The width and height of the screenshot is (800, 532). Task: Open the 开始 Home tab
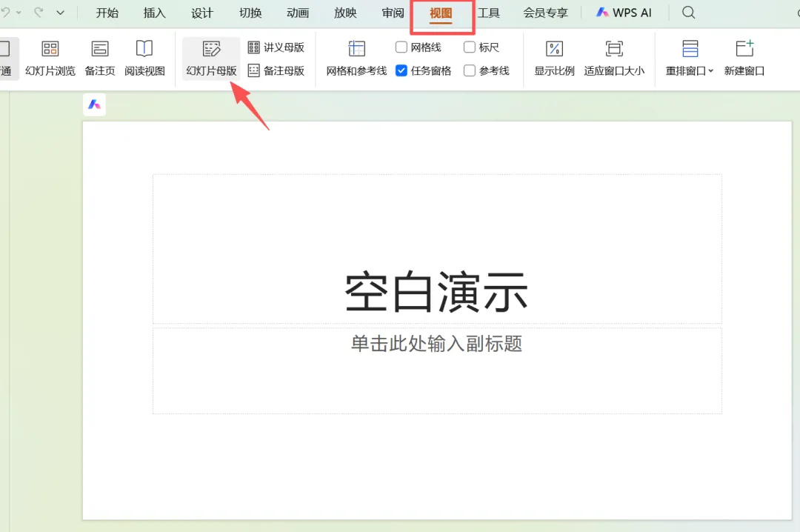(x=107, y=13)
